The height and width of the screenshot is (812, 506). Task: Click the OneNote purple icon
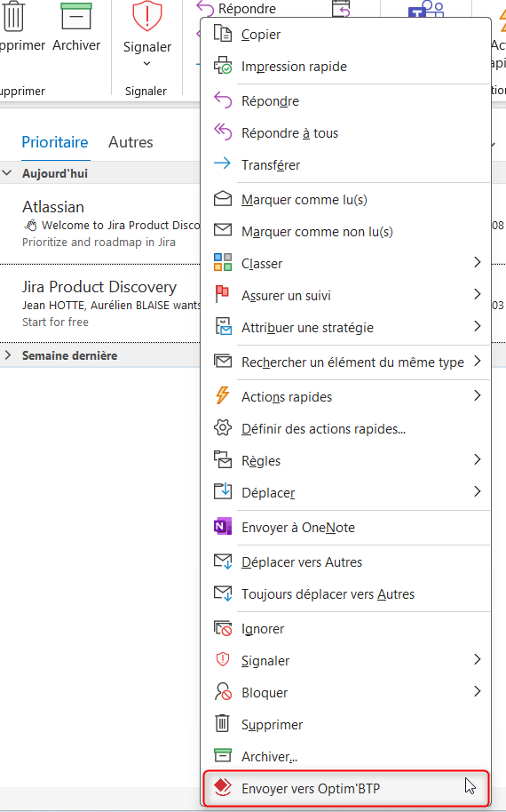click(223, 526)
